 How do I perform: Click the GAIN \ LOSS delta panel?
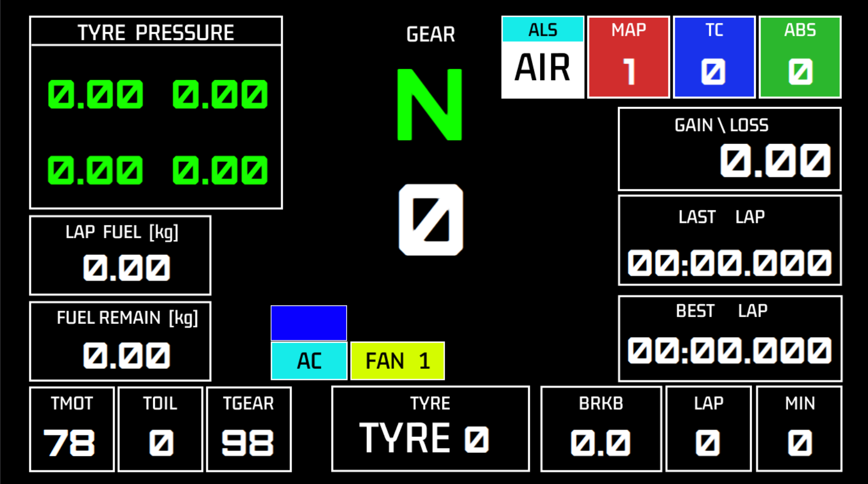click(x=729, y=149)
